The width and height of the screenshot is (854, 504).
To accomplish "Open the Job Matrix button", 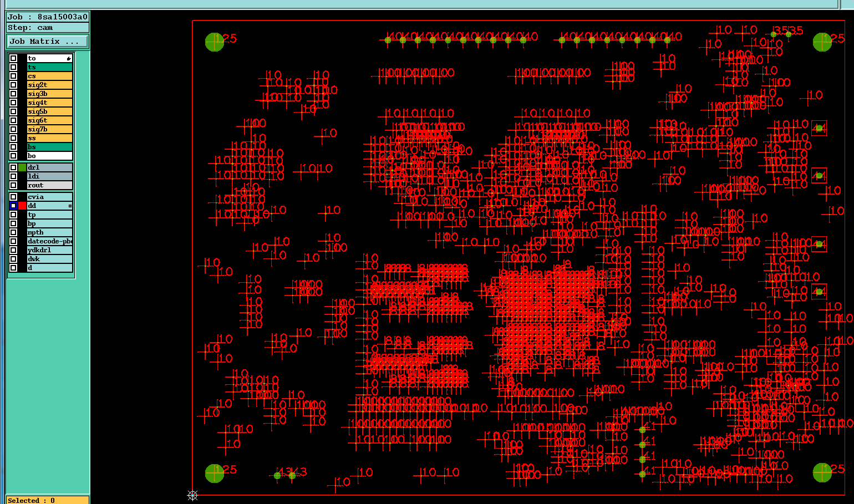I will 48,42.
